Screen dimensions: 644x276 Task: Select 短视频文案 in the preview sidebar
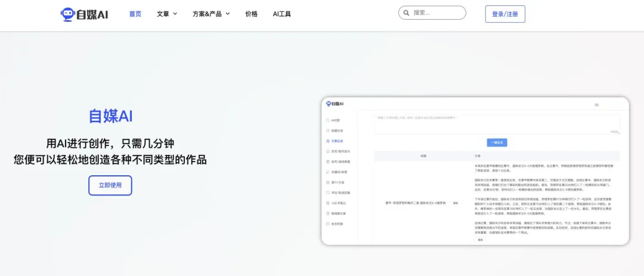[x=336, y=213]
